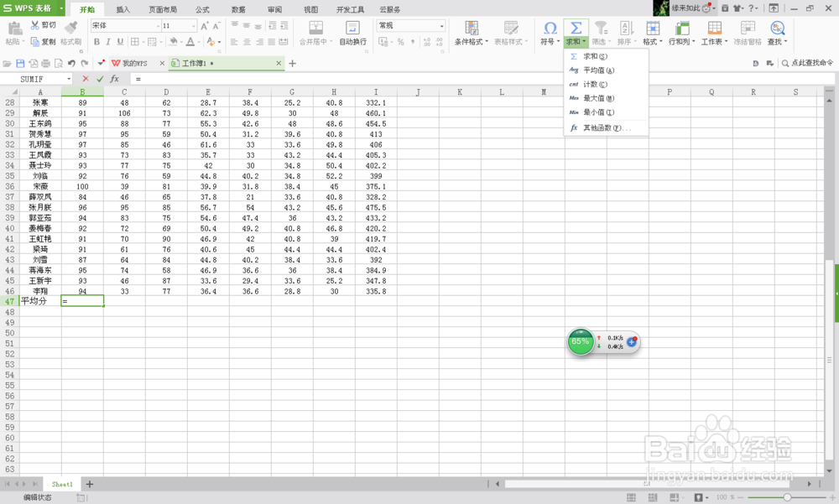Click the Print Preview icon

click(x=59, y=63)
